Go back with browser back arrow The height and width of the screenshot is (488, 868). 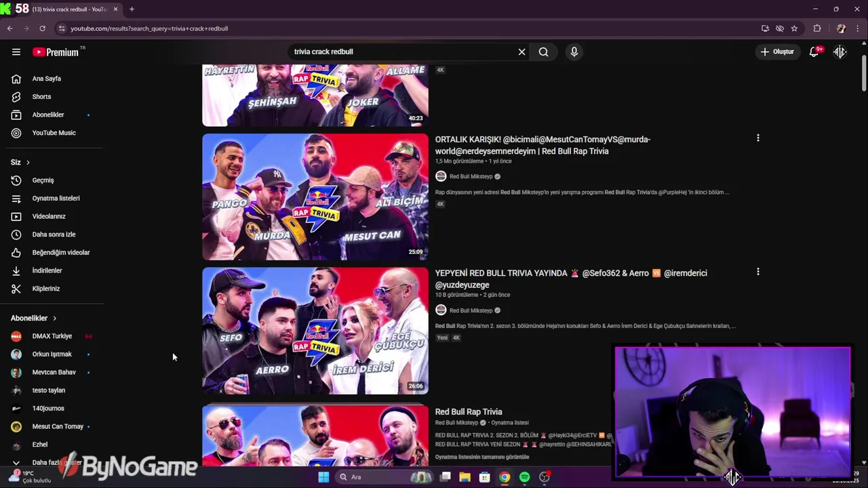pos(10,28)
